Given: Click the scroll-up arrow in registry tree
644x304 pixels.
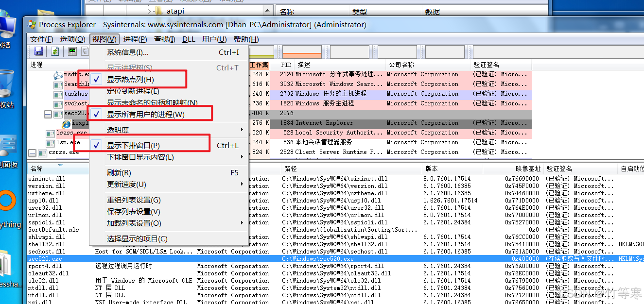Looking at the screenshot, I should 268,10.
